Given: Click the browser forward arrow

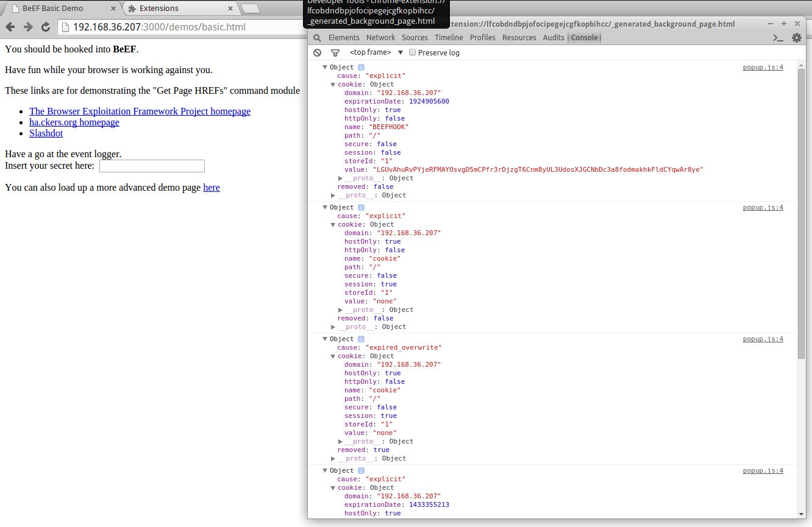Looking at the screenshot, I should pos(28,27).
